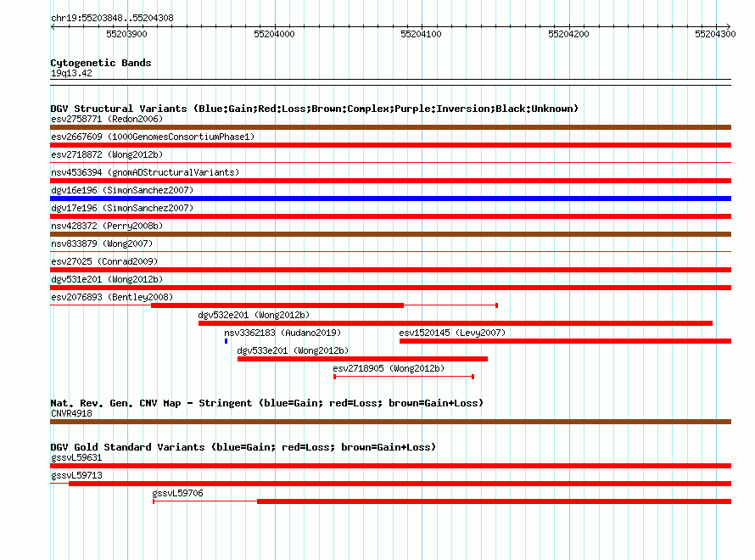The width and height of the screenshot is (755, 560).
Task: Click the 55204200 ruler position
Action: [x=568, y=34]
